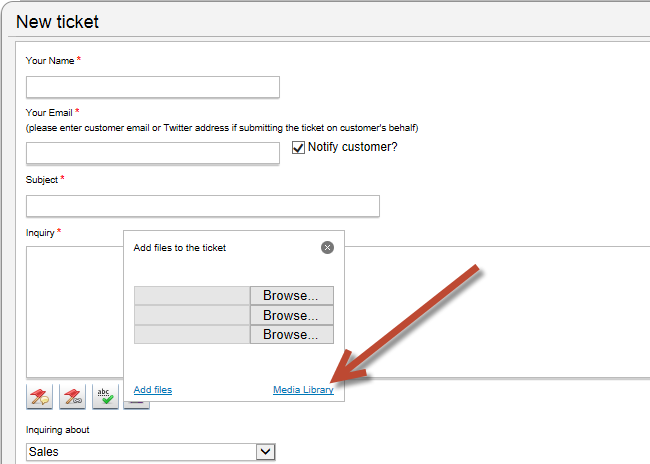Click into the Subject field
This screenshot has width=650, height=464.
[202, 206]
